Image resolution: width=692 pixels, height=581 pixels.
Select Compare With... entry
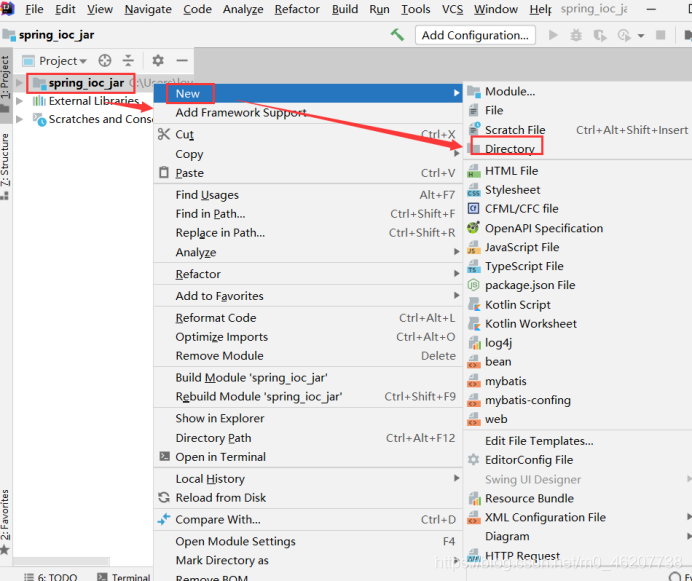coord(306,520)
